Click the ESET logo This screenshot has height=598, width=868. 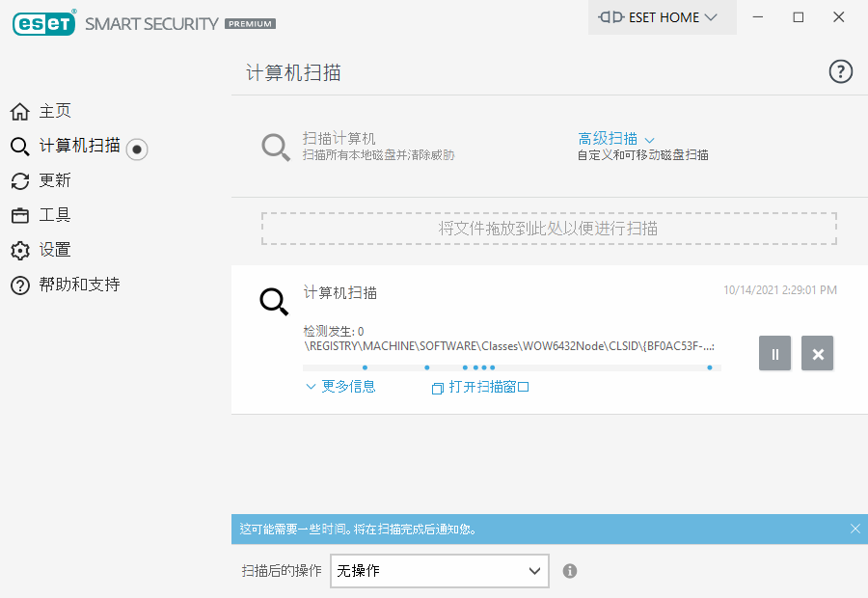44,23
